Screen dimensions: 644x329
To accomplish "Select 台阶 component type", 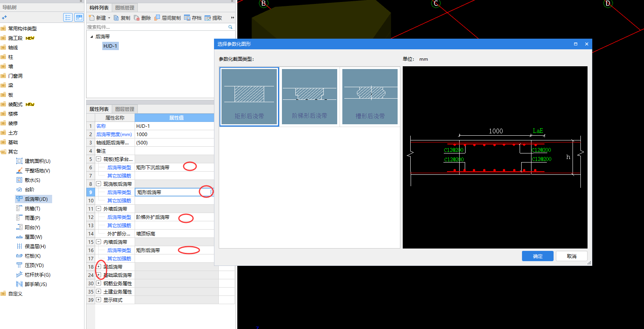I will click(25, 189).
